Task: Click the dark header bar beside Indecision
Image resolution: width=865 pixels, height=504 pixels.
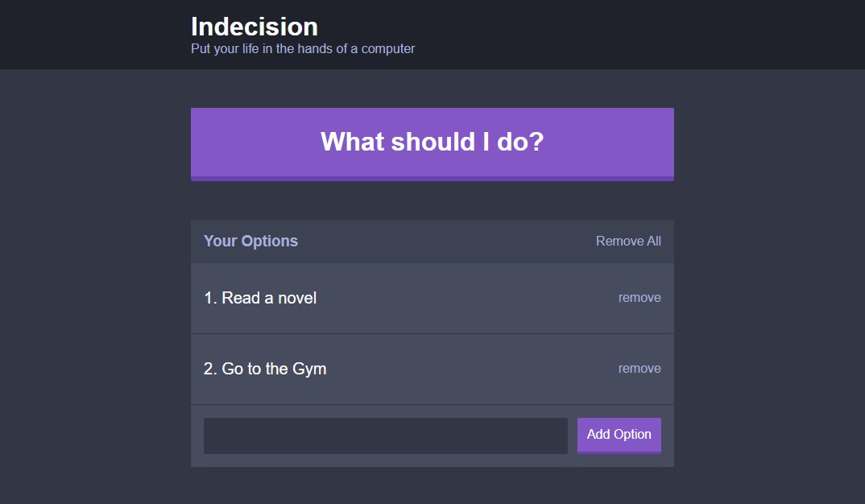Action: (606, 34)
